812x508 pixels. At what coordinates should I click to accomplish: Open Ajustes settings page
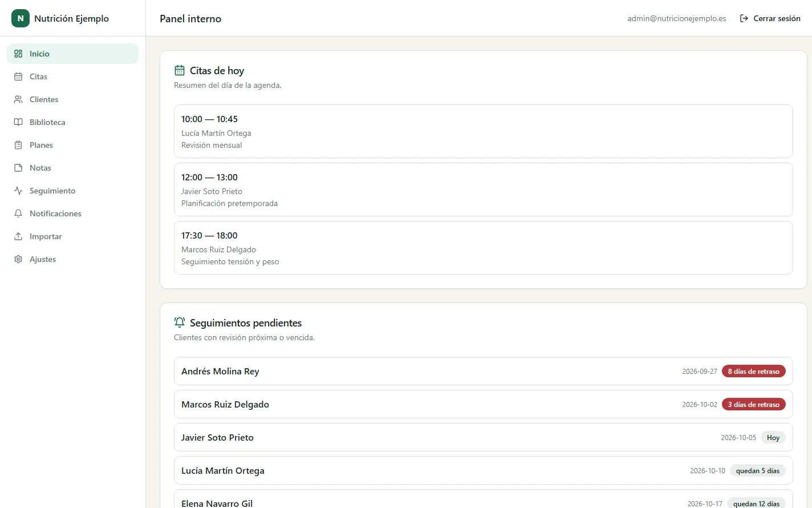point(72,259)
